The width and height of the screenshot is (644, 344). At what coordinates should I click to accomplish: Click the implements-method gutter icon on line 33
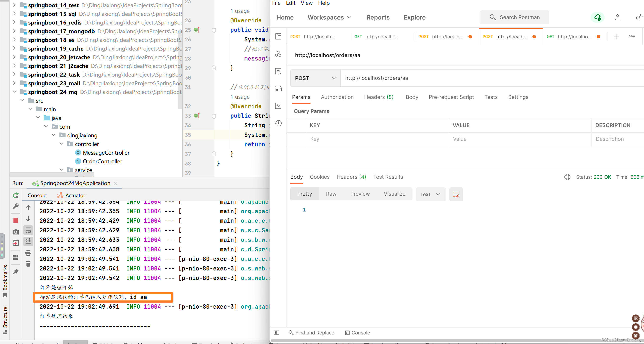pyautogui.click(x=197, y=116)
